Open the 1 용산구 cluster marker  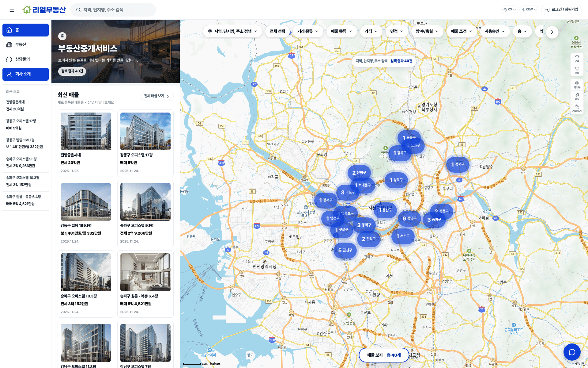coord(385,210)
